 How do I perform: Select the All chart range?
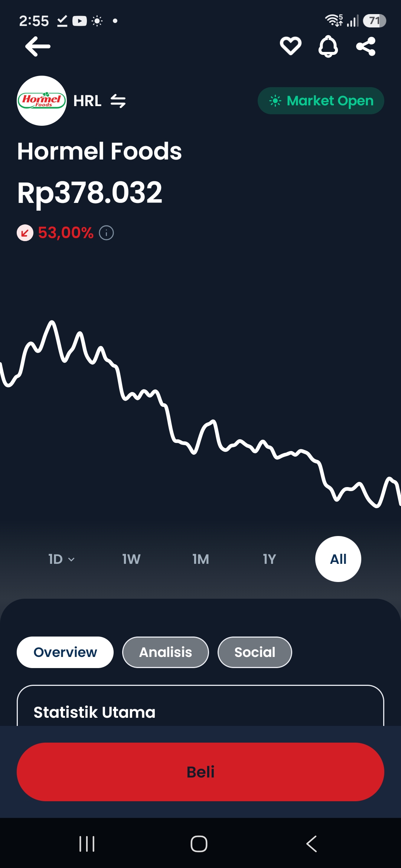coord(338,559)
